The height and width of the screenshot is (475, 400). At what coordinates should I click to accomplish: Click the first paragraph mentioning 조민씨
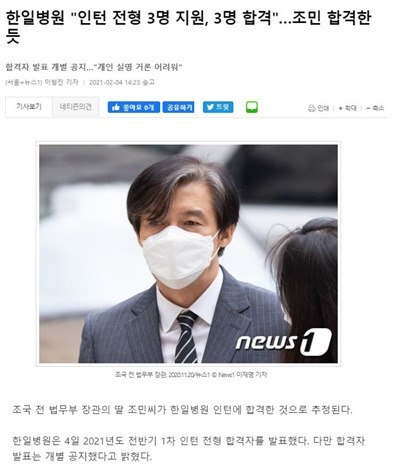tap(182, 410)
